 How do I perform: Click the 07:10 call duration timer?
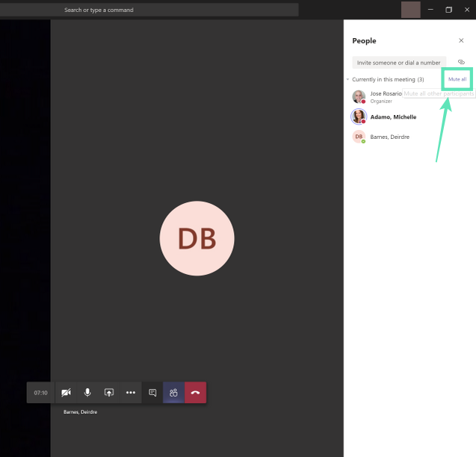tap(40, 393)
